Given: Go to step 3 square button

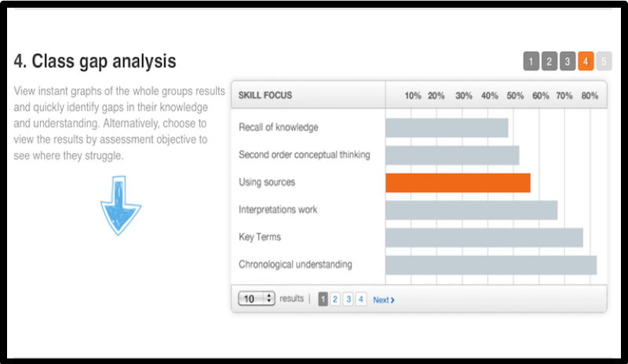Looking at the screenshot, I should click(568, 61).
